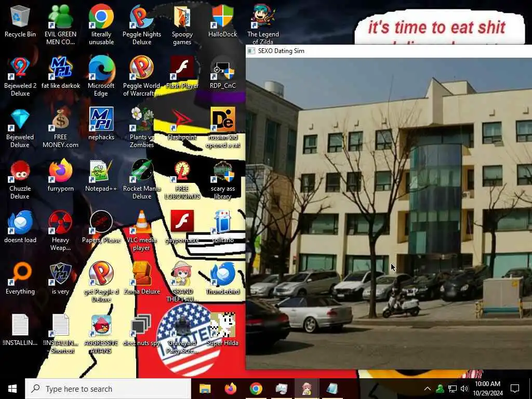Select the Flash Player shortcut
Screen dimensions: 532x399
(182, 74)
